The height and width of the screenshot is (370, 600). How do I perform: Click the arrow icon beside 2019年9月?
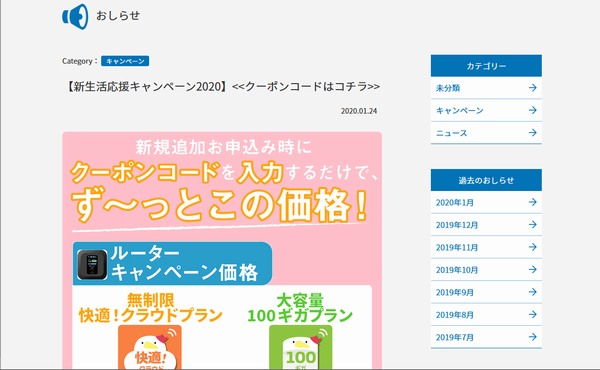coord(532,292)
